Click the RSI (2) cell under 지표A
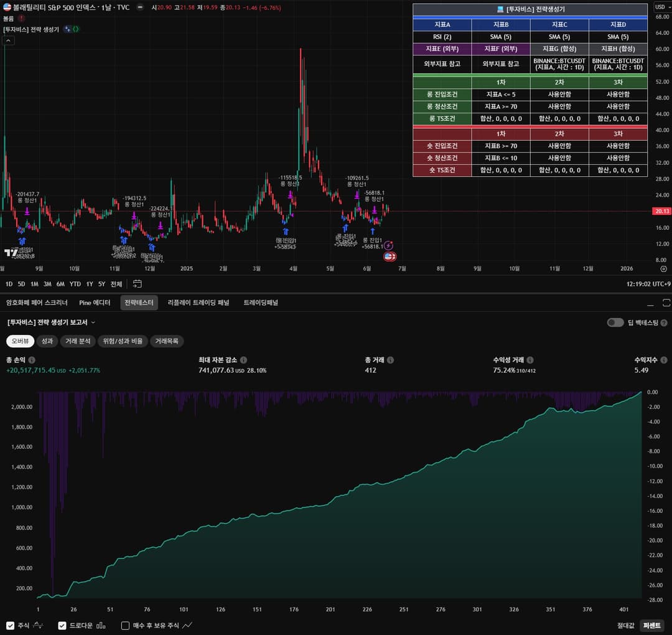Screen dimensions: 672x635 [x=442, y=37]
